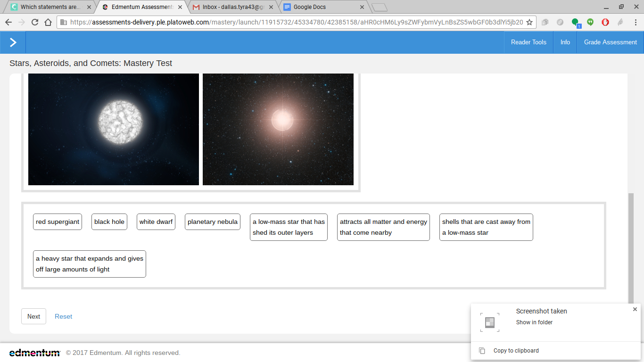Go to browser home icon
Viewport: 644px width, 362px height.
click(48, 22)
